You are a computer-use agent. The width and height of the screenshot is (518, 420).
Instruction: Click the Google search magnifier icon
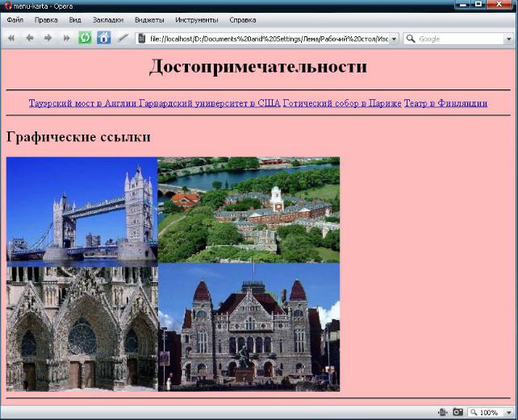click(411, 39)
